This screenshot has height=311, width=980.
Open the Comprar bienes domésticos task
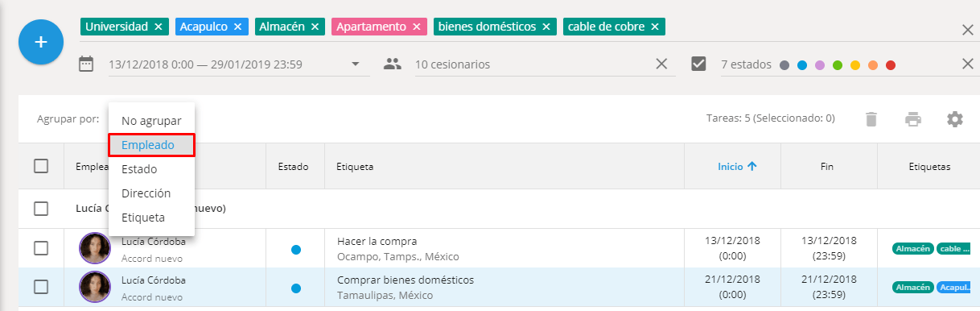(x=406, y=280)
